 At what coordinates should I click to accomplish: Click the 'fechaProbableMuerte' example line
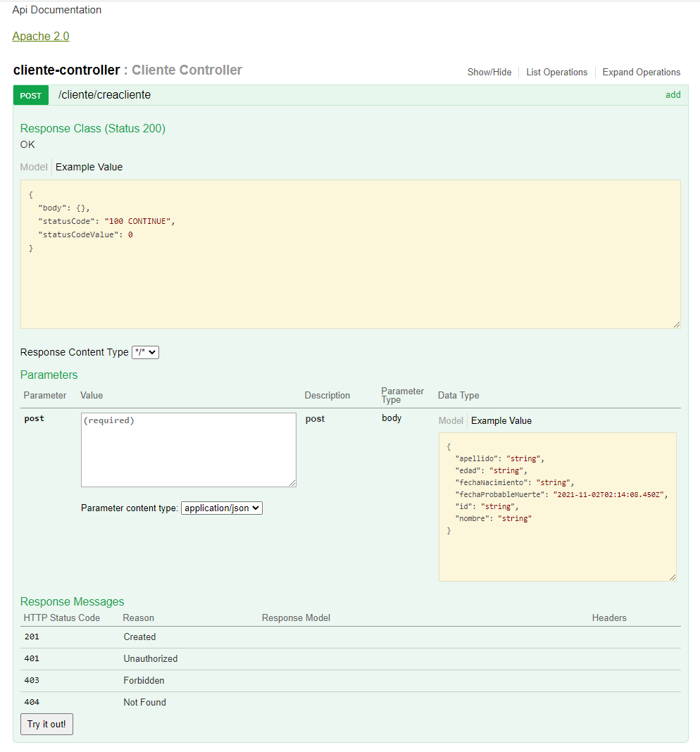561,494
